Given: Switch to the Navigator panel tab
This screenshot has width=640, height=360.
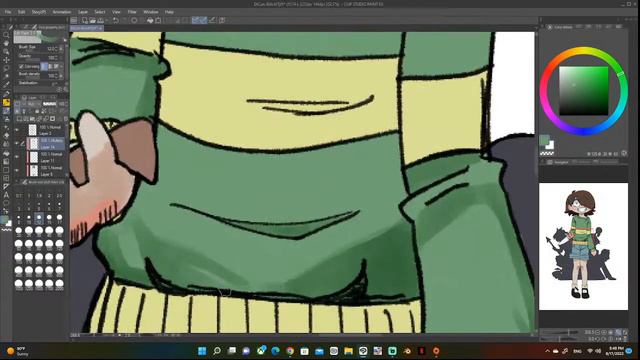Looking at the screenshot, I should pyautogui.click(x=558, y=162).
